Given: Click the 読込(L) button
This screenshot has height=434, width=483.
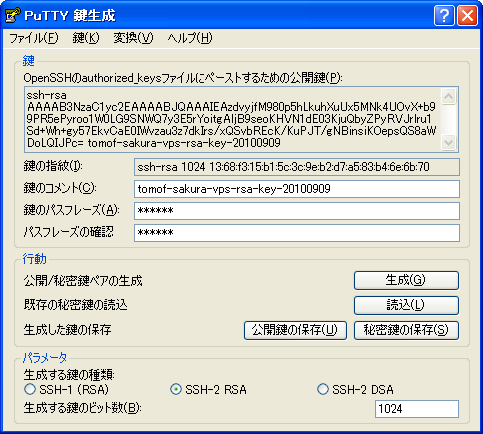Looking at the screenshot, I should click(x=406, y=305).
